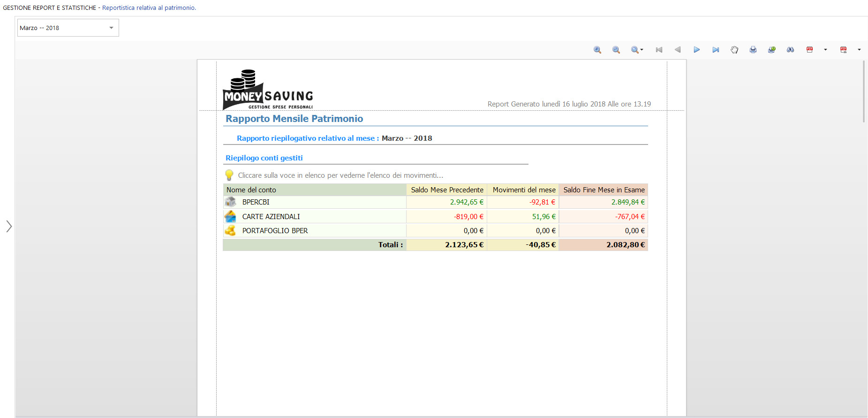
Task: Select total movements -40,85 €
Action: [x=541, y=245]
